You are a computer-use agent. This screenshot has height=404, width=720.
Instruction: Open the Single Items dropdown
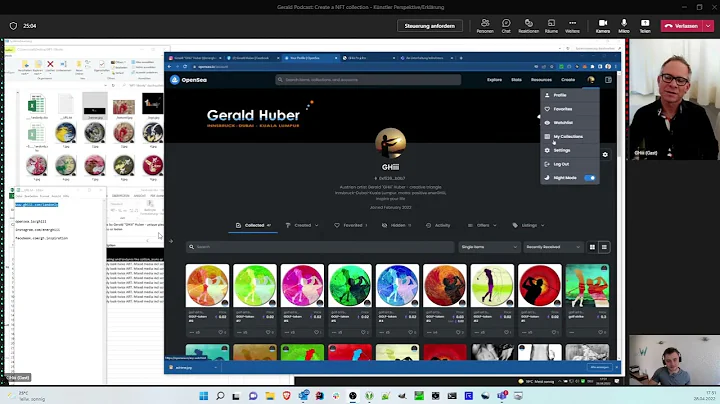[489, 247]
